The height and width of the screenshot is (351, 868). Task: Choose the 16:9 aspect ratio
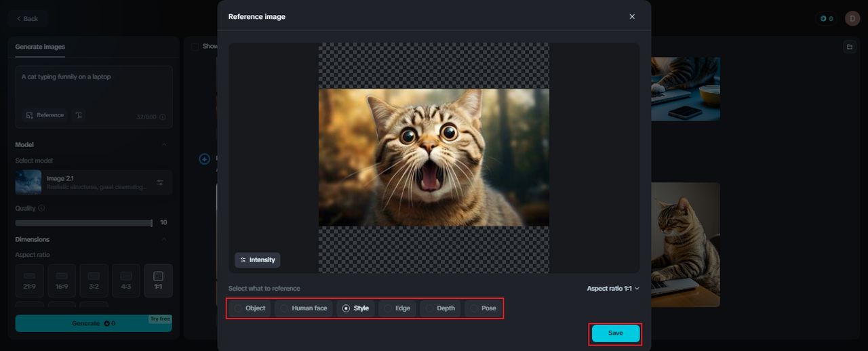point(62,281)
